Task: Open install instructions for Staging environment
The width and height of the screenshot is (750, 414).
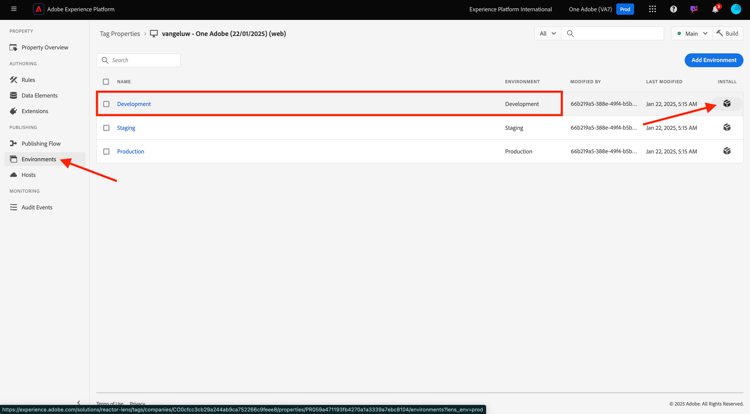Action: point(727,128)
